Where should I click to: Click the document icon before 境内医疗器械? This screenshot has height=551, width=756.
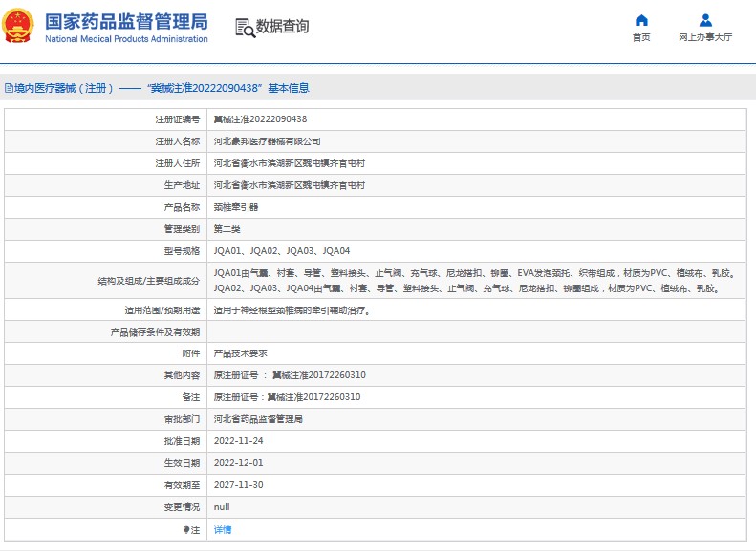(x=9, y=88)
